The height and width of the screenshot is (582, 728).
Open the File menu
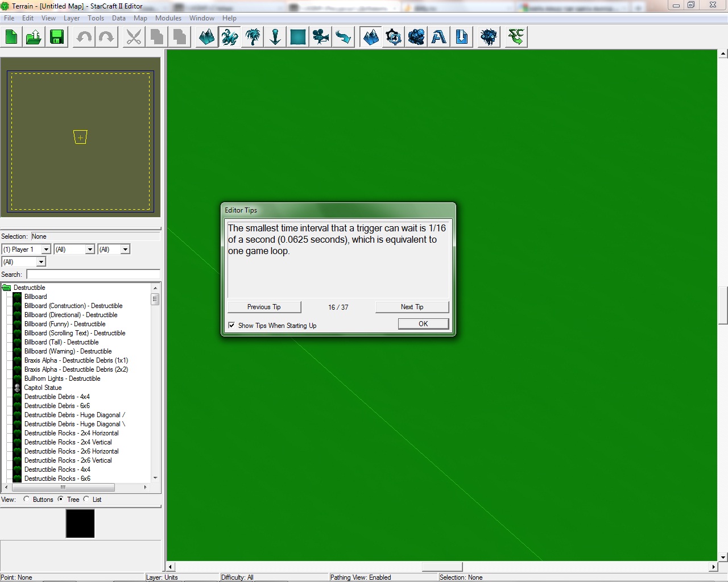(9, 18)
